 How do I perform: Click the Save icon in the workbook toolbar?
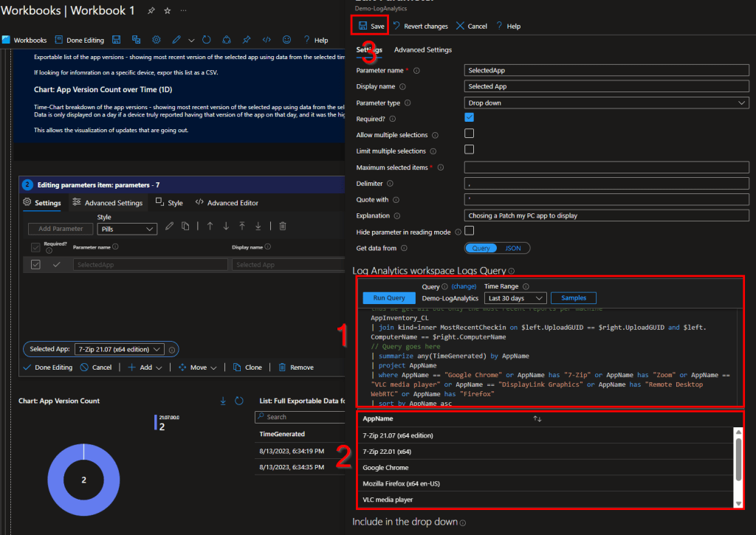[x=117, y=40]
